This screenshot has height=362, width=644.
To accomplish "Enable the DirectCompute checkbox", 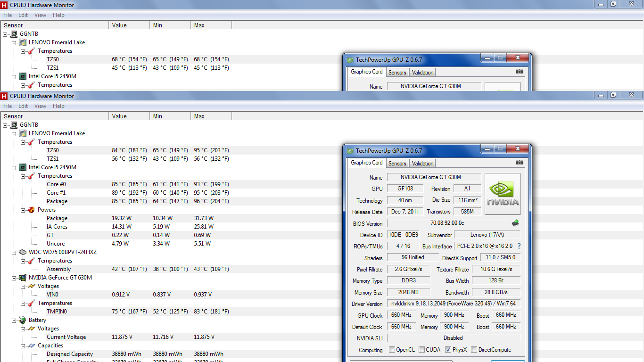I will pyautogui.click(x=474, y=350).
